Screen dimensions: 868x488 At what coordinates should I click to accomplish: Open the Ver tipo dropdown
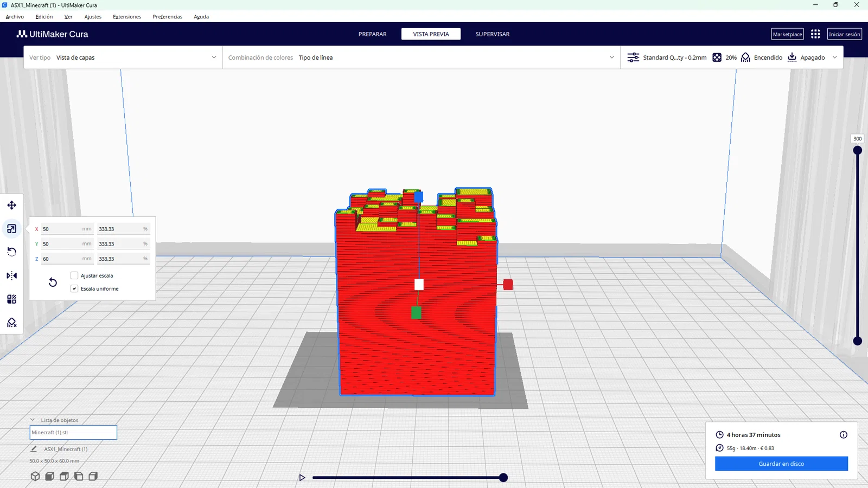click(123, 57)
